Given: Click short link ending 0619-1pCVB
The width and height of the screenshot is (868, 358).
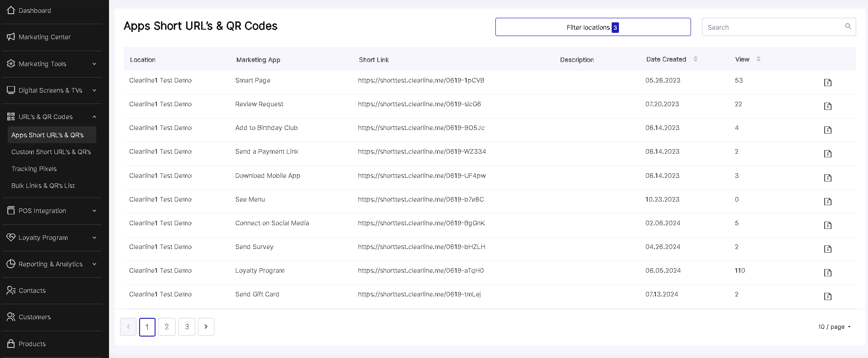Looking at the screenshot, I should 421,80.
